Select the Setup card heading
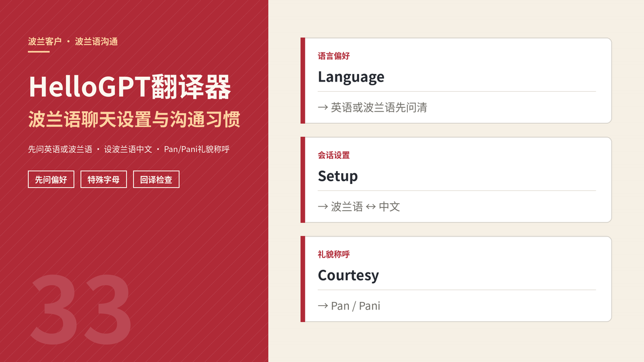 point(338,176)
